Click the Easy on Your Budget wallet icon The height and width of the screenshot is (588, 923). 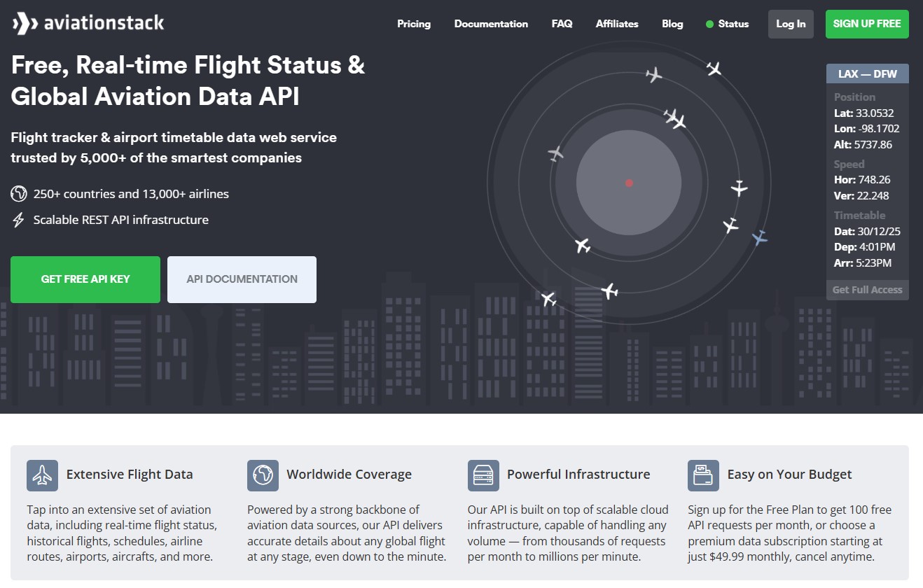tap(704, 475)
